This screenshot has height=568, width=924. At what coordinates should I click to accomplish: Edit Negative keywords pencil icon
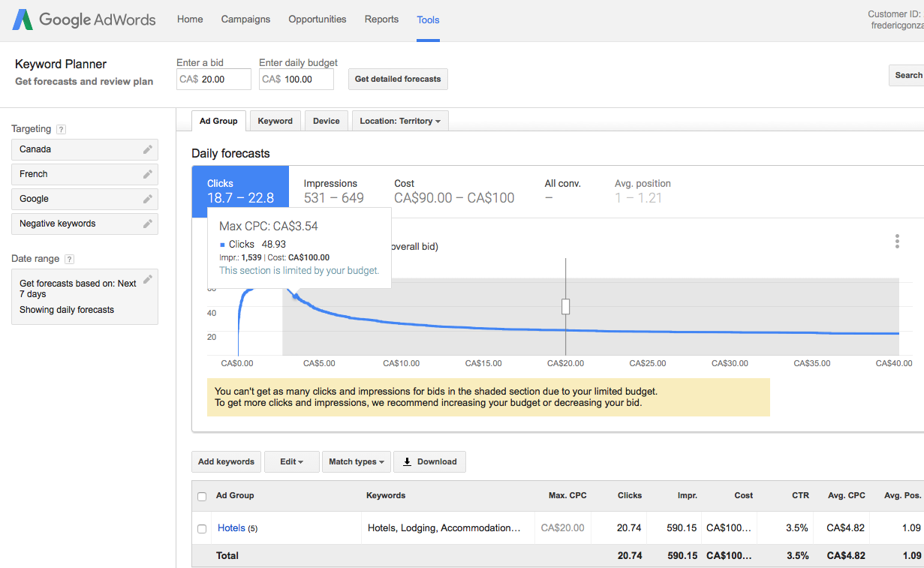(148, 224)
